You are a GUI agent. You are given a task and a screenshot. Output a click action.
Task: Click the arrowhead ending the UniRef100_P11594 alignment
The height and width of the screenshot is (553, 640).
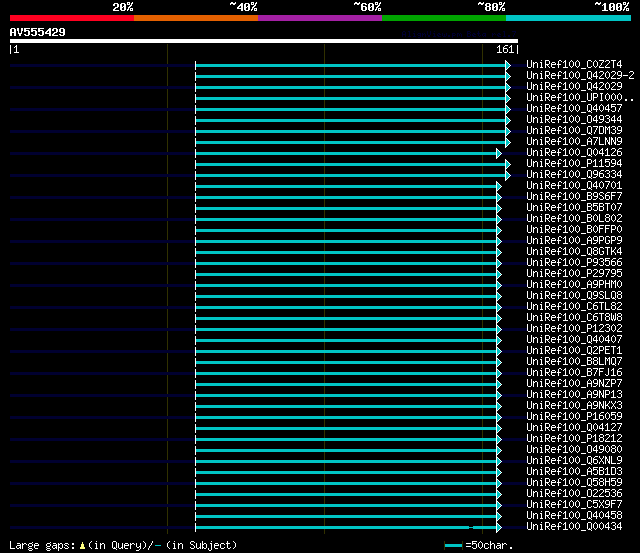point(508,164)
